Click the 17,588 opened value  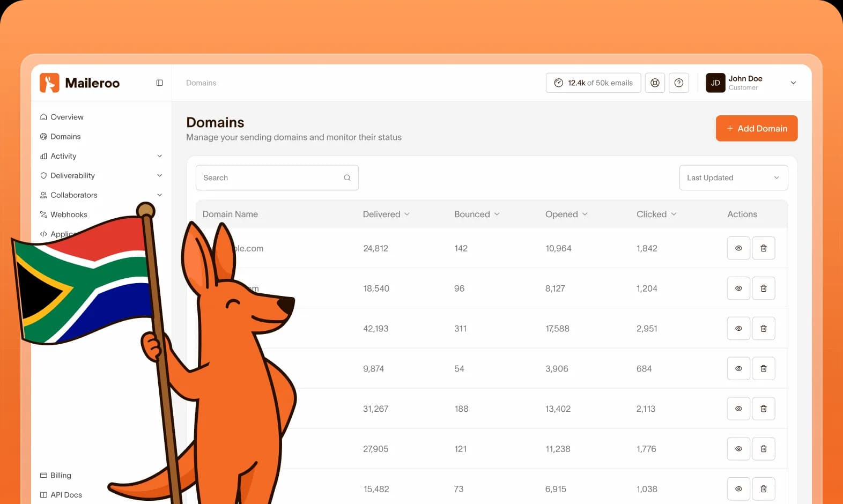(x=557, y=329)
